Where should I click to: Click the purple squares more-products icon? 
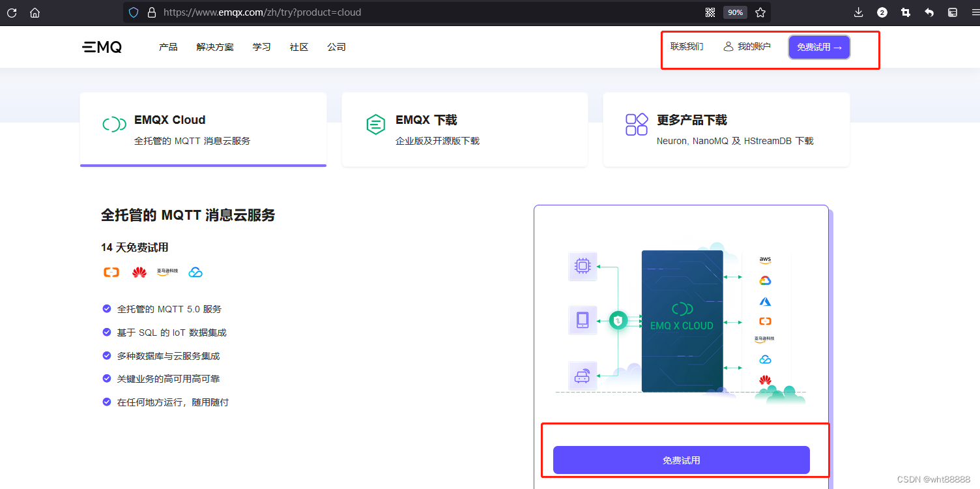click(637, 124)
